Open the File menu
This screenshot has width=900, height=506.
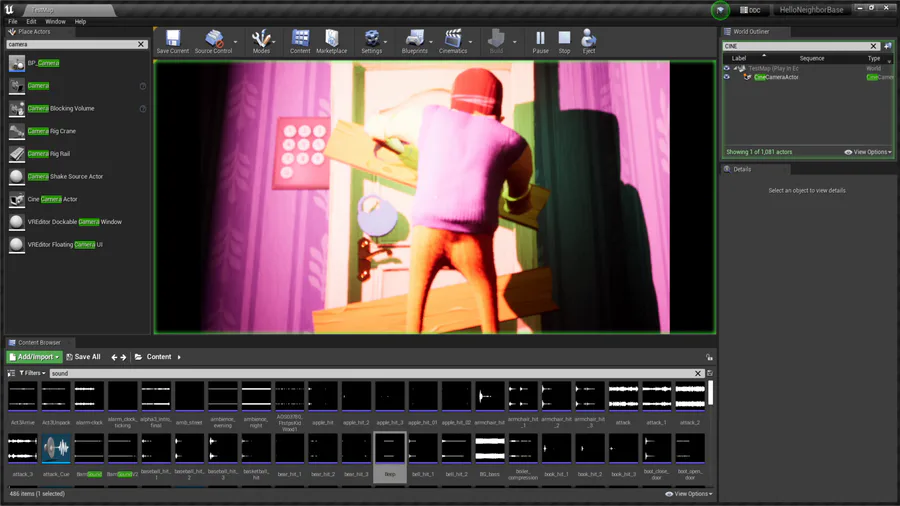[13, 22]
